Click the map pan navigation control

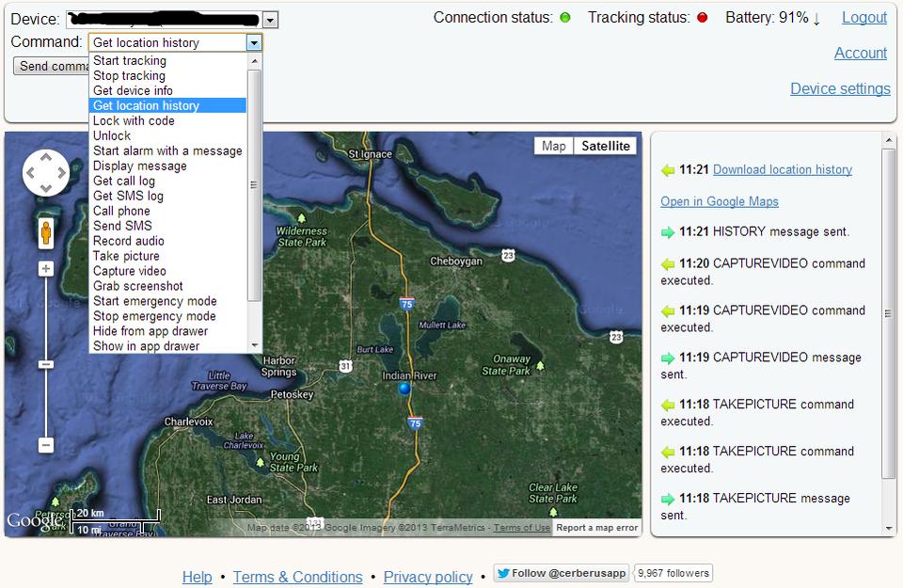tap(46, 173)
